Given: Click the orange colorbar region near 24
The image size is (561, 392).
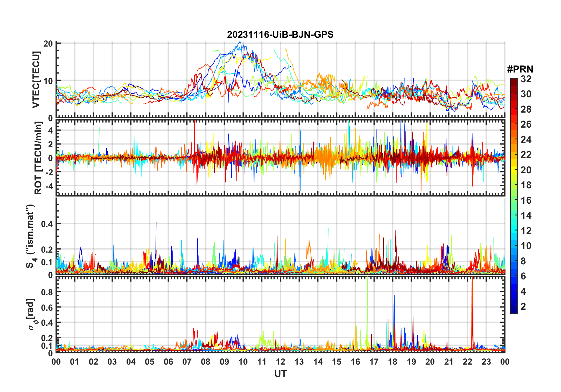Looking at the screenshot, I should pos(514,140).
